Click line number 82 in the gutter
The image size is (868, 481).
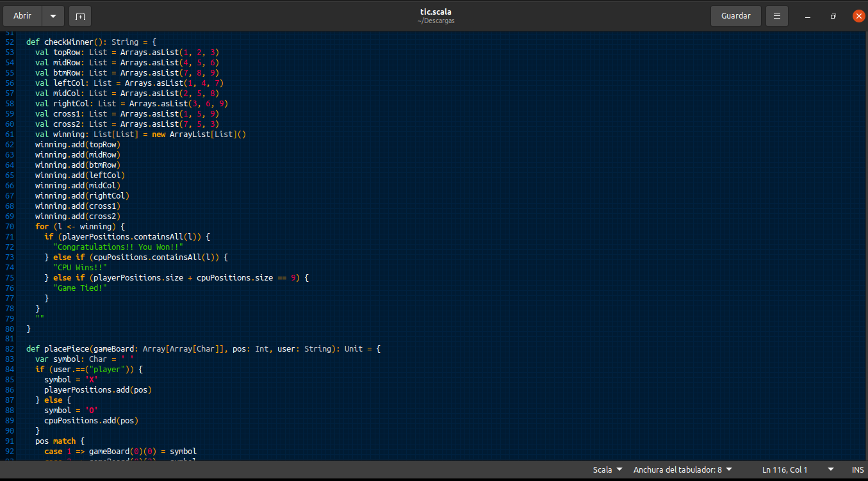(x=10, y=349)
